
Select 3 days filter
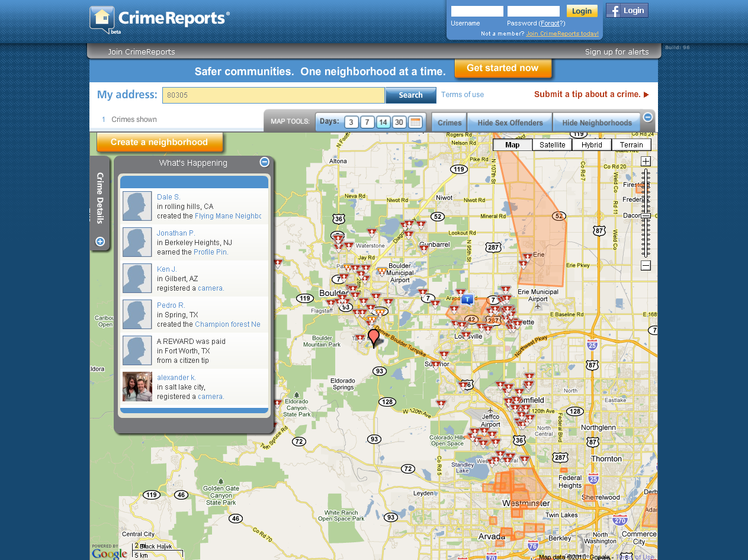coord(351,122)
